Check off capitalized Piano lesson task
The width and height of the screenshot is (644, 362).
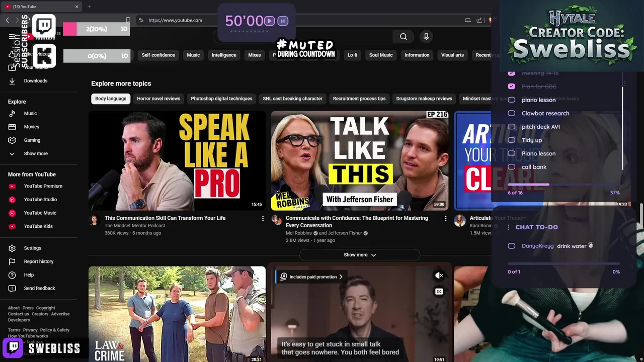(512, 153)
